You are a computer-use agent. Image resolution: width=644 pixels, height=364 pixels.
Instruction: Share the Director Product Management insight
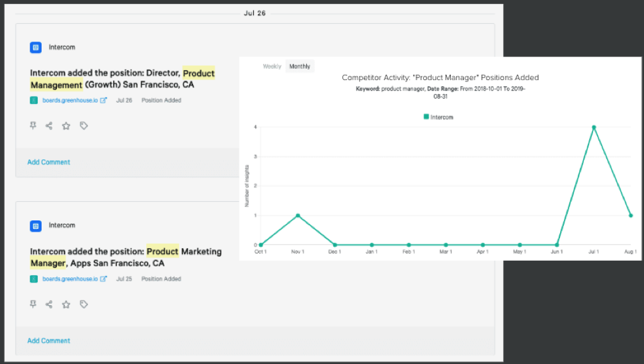point(49,126)
